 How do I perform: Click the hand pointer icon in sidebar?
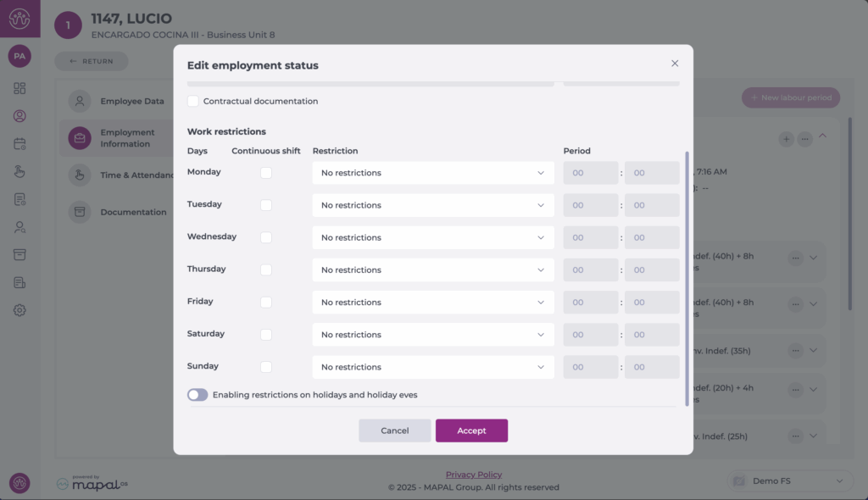(x=19, y=172)
